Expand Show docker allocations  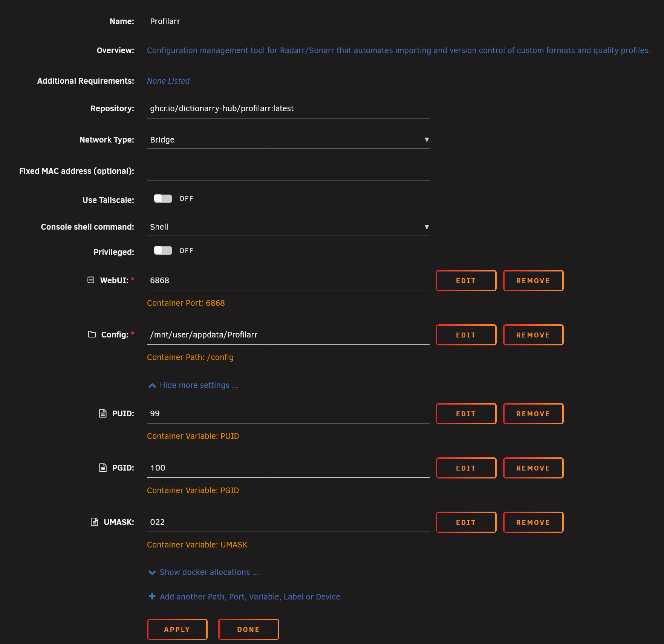(204, 572)
